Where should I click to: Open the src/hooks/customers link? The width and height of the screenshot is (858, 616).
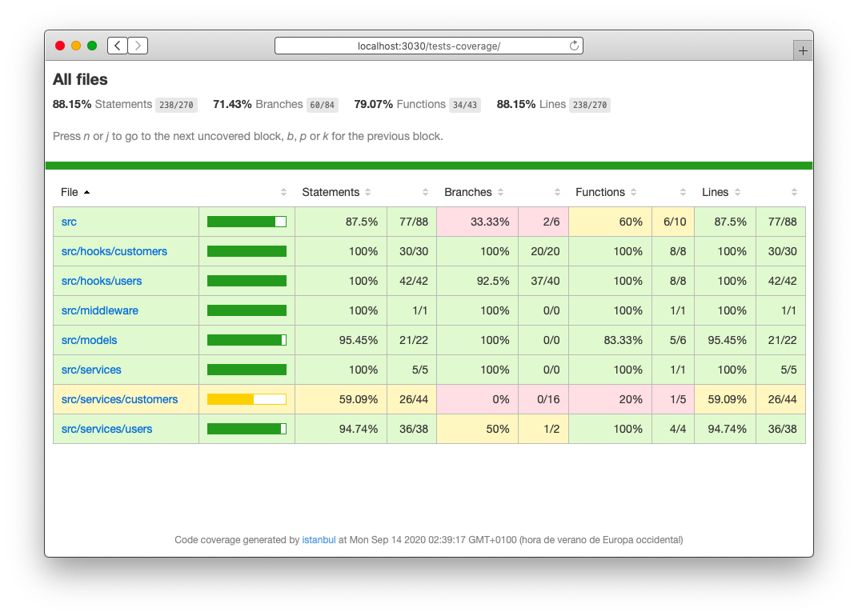click(114, 251)
